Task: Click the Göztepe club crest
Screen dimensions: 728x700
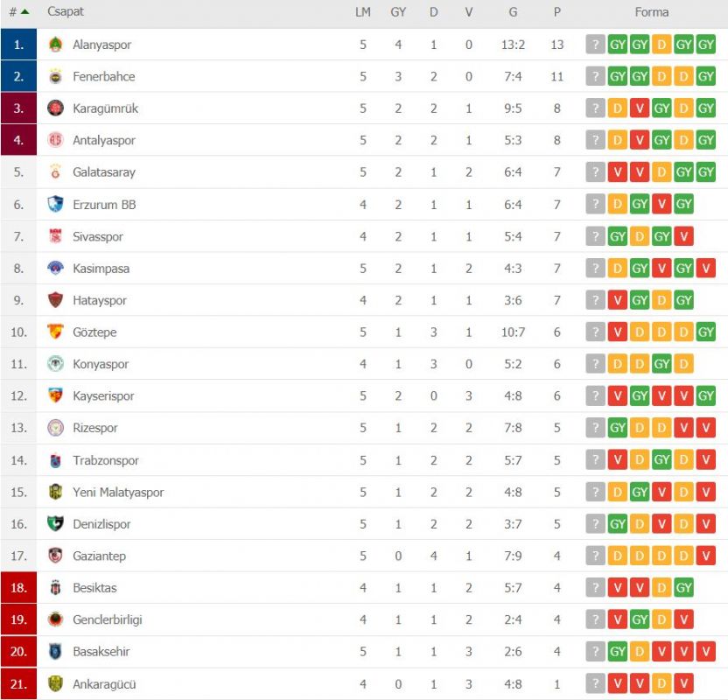Action: point(55,332)
